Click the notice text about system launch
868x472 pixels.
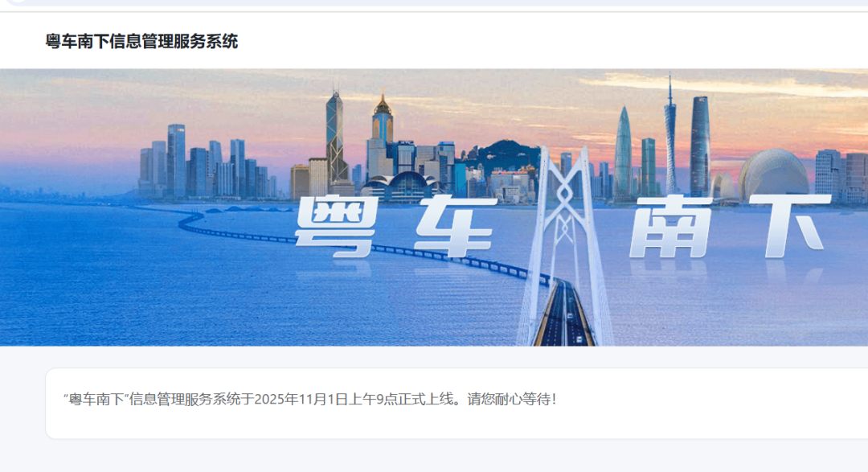(310, 399)
